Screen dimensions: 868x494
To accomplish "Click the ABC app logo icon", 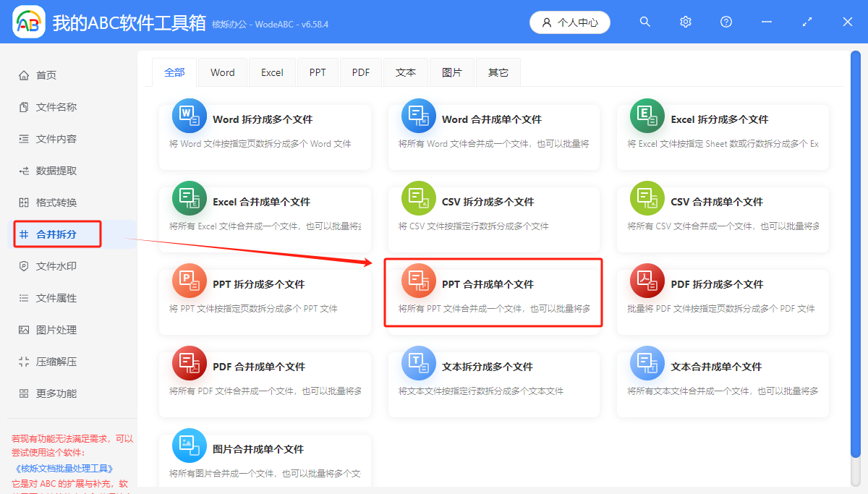I will tap(28, 22).
